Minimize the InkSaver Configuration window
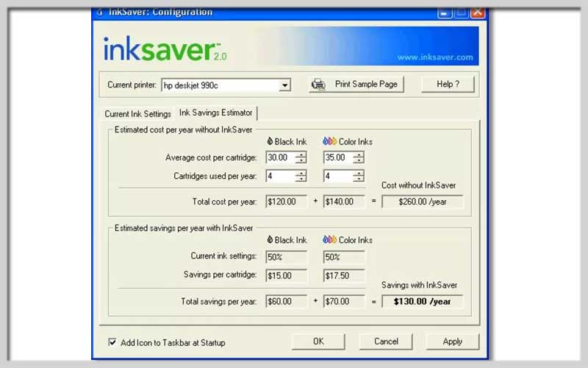The image size is (588, 368). (x=445, y=13)
